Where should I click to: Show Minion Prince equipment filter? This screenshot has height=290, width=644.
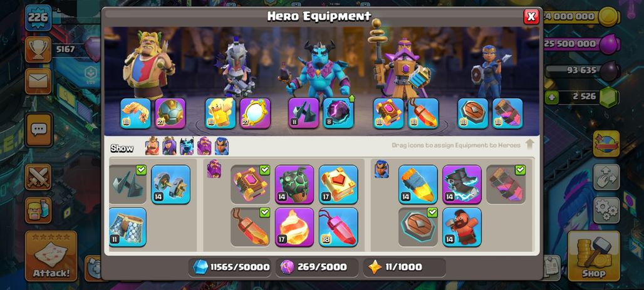(187, 146)
